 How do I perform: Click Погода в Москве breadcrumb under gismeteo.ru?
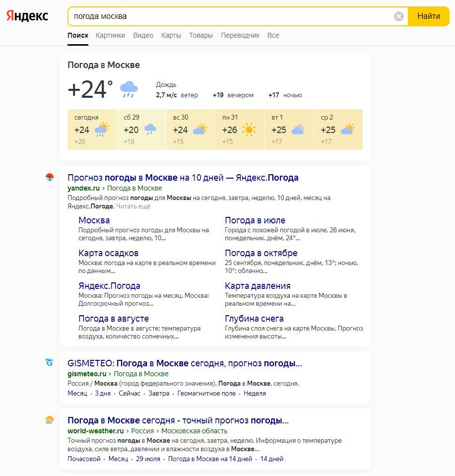click(141, 374)
